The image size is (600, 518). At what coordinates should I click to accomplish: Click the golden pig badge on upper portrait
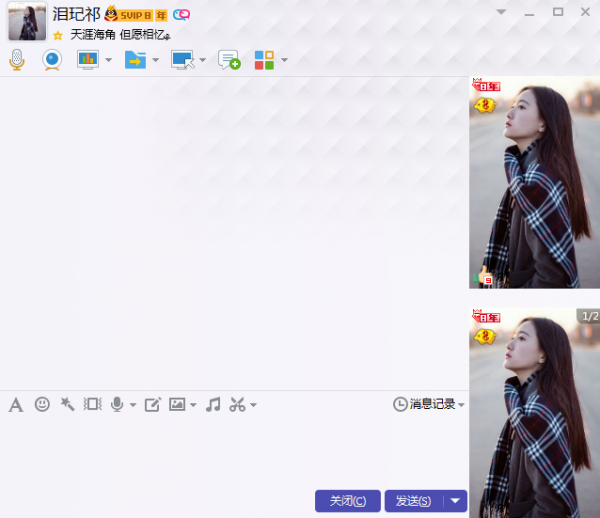point(485,105)
